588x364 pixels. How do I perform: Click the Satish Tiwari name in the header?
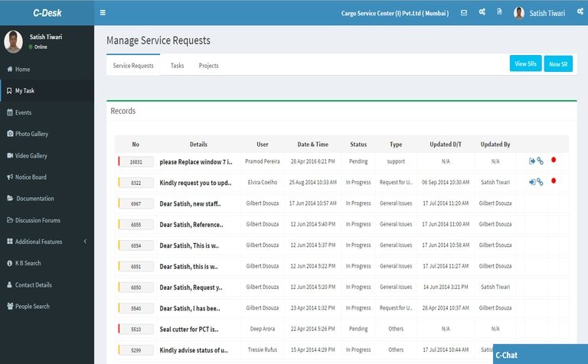coord(547,14)
